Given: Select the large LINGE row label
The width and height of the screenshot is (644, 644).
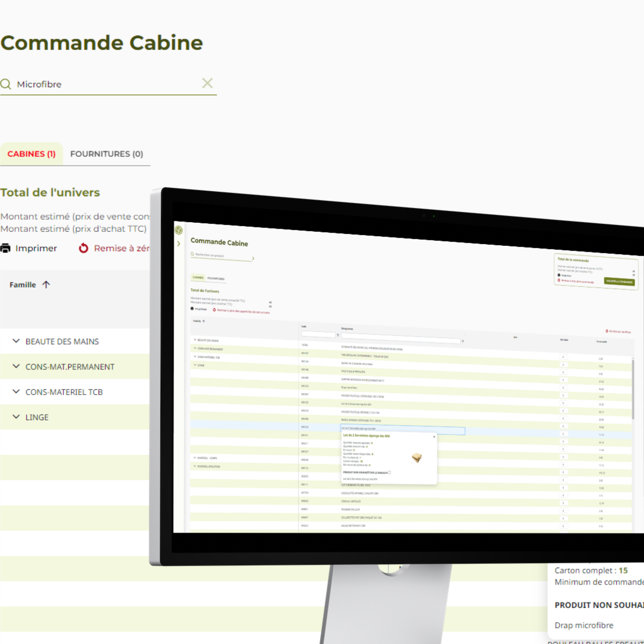Looking at the screenshot, I should point(37,417).
